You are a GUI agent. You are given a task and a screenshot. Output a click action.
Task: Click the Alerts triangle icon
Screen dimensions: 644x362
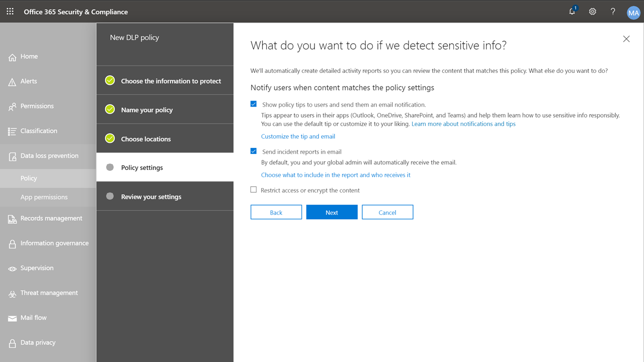[13, 82]
